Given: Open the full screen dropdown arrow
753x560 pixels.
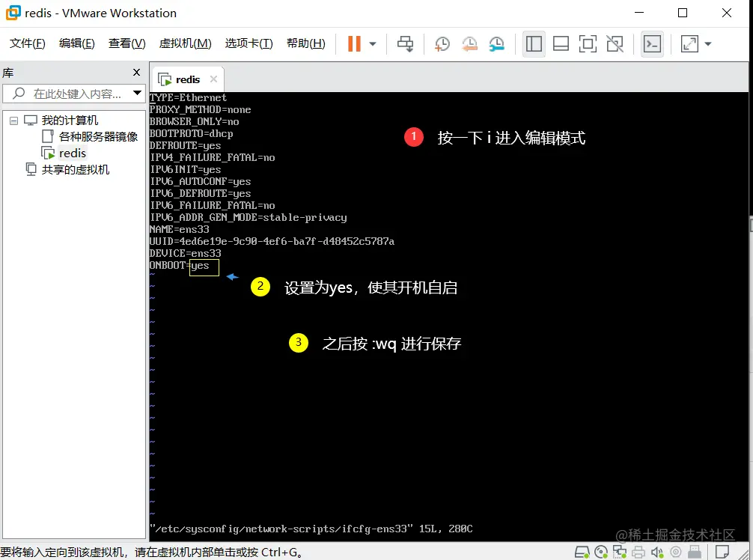Looking at the screenshot, I should (707, 43).
